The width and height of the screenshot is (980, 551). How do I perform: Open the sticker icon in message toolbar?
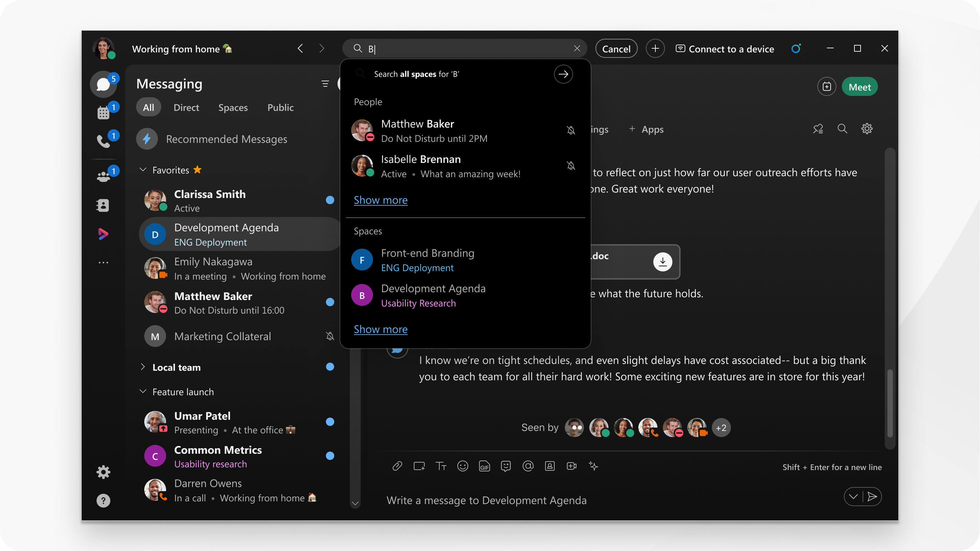(x=506, y=466)
